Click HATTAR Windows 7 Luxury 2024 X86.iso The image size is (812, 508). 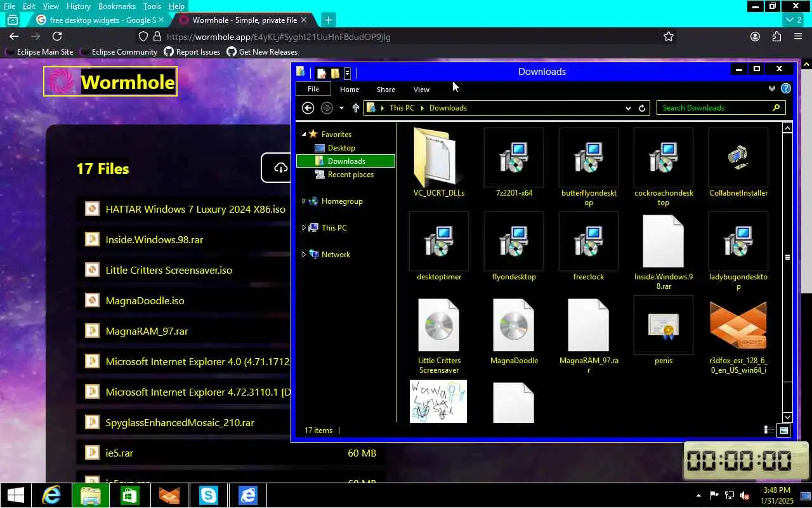point(195,209)
